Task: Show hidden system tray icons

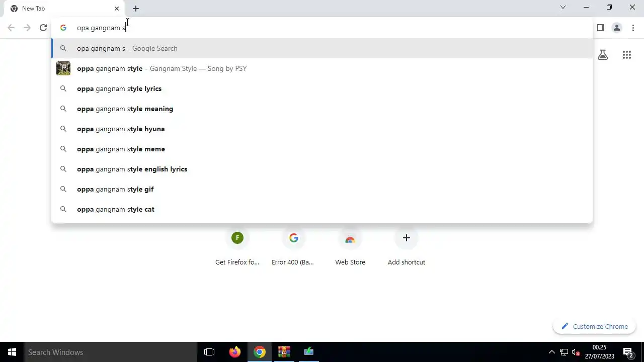Action: coord(552,352)
